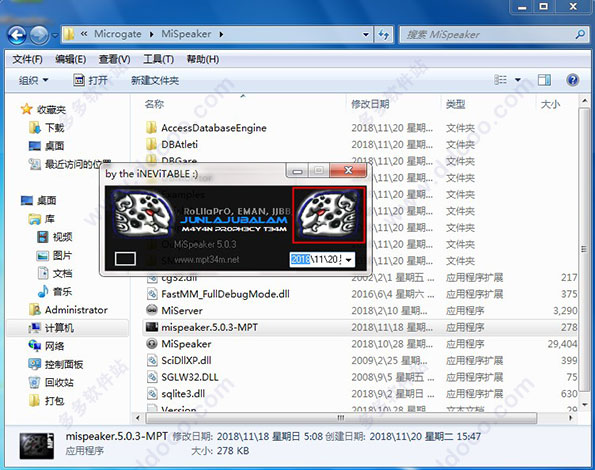Click the left leopard logo in patcher
This screenshot has height=470, width=595.
tap(142, 213)
